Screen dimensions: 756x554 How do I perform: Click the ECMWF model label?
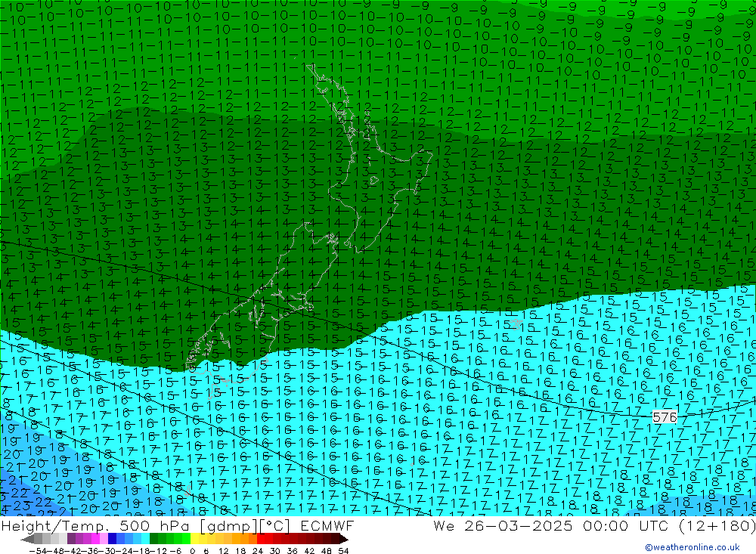pyautogui.click(x=327, y=525)
